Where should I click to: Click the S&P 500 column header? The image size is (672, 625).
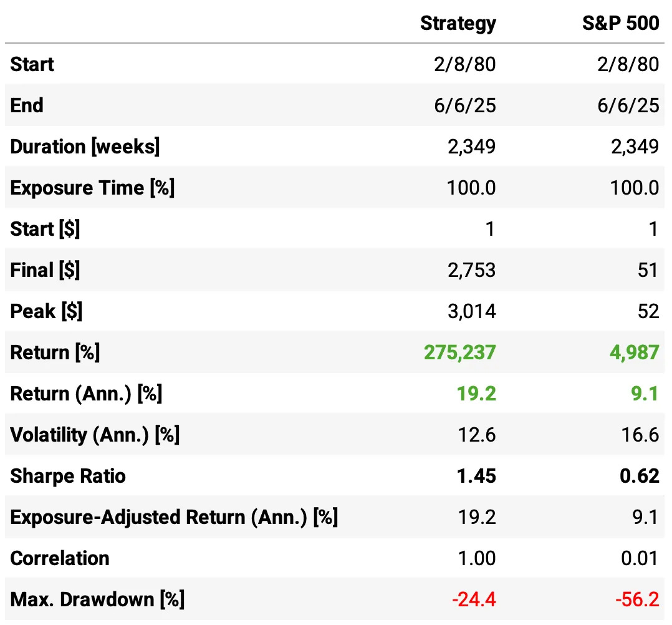point(620,23)
